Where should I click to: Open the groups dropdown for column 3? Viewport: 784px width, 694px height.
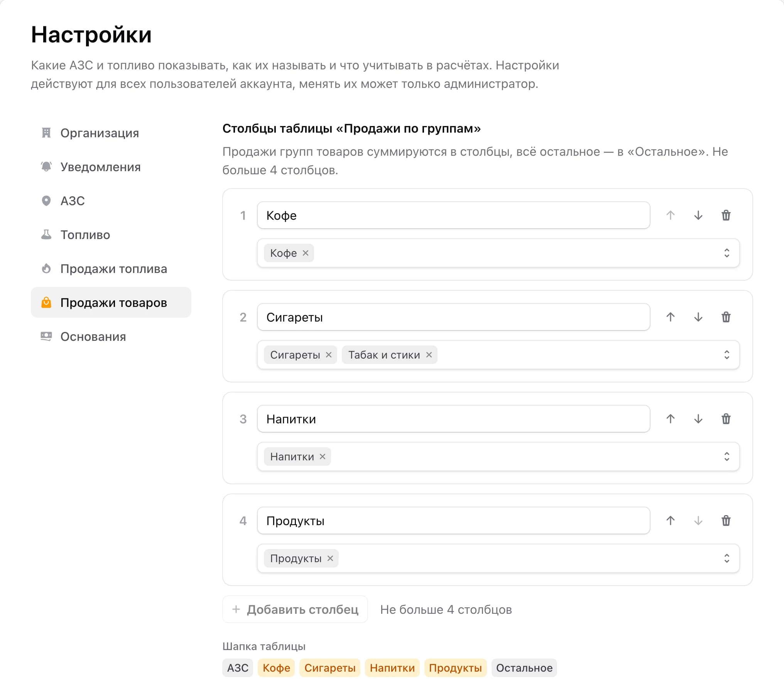[x=498, y=456]
